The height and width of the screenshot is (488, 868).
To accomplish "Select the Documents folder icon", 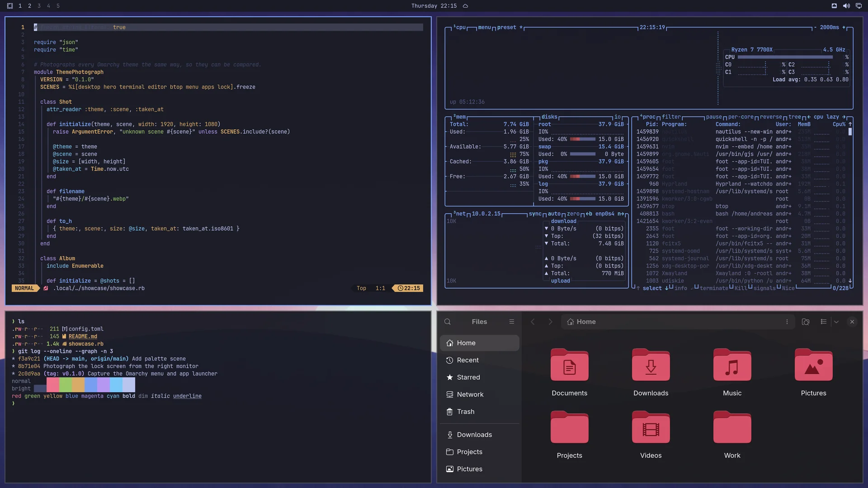I will coord(569,365).
